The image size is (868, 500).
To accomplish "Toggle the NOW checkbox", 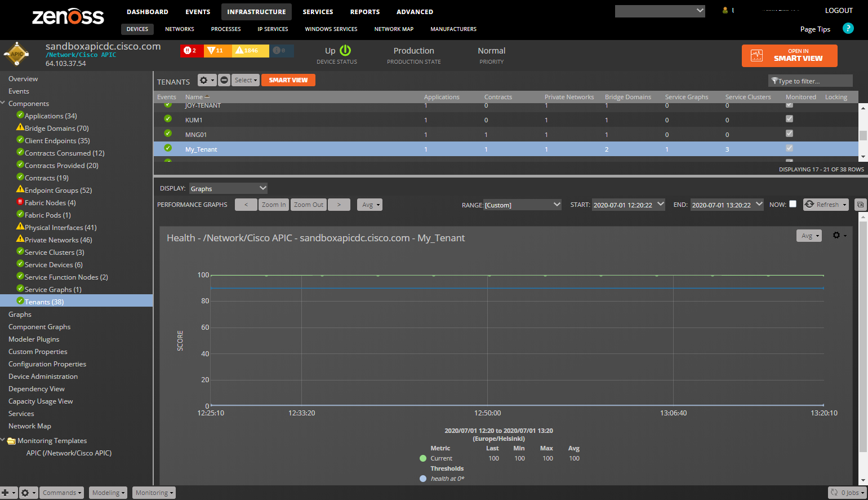I will click(793, 204).
